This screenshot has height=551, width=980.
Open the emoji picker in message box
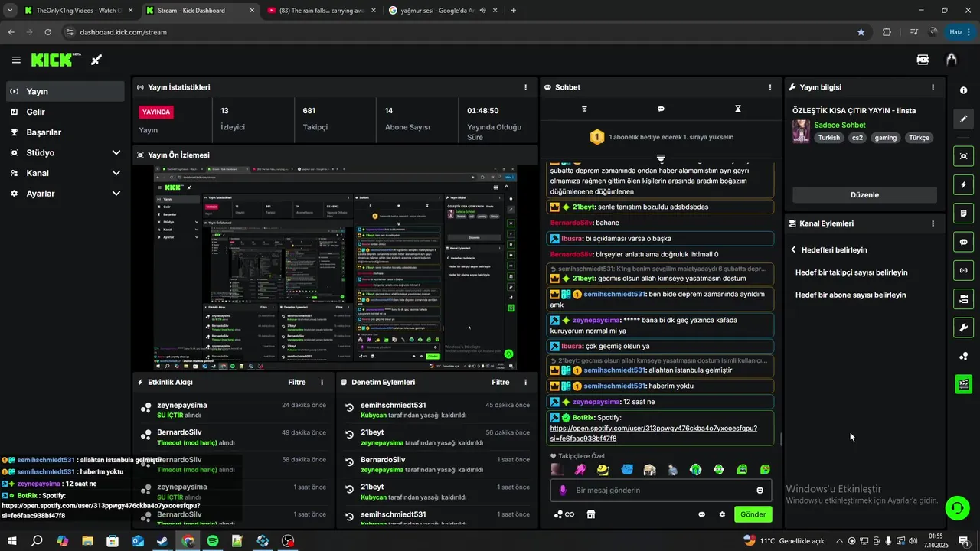point(759,491)
